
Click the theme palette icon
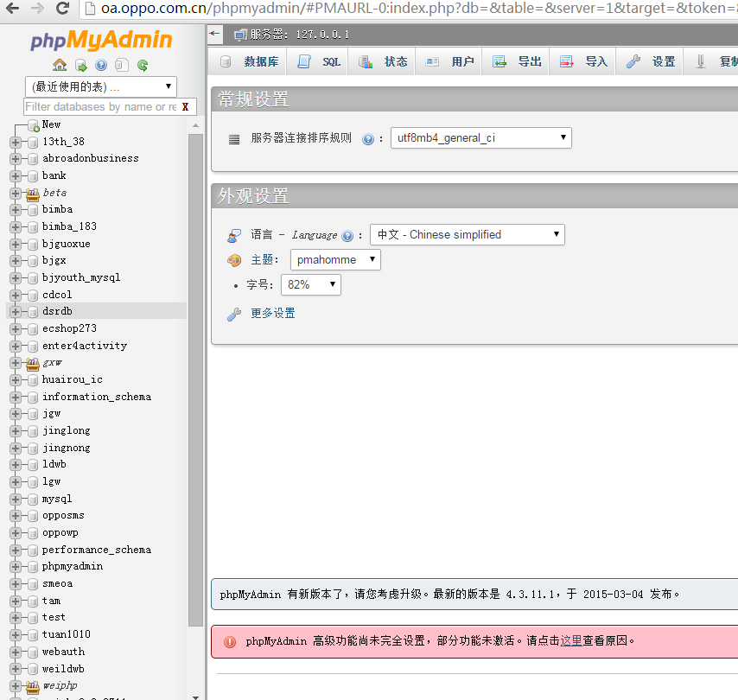click(x=234, y=260)
